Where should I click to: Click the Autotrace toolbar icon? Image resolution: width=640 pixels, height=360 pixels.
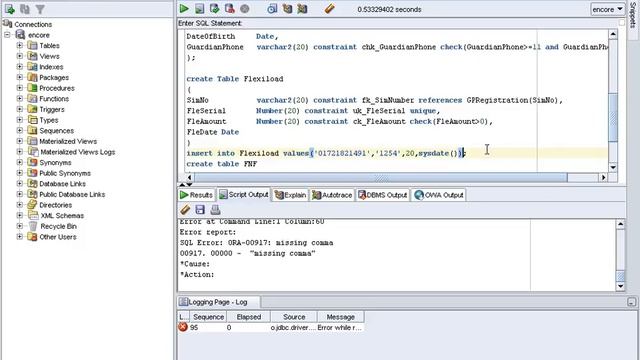point(302,9)
